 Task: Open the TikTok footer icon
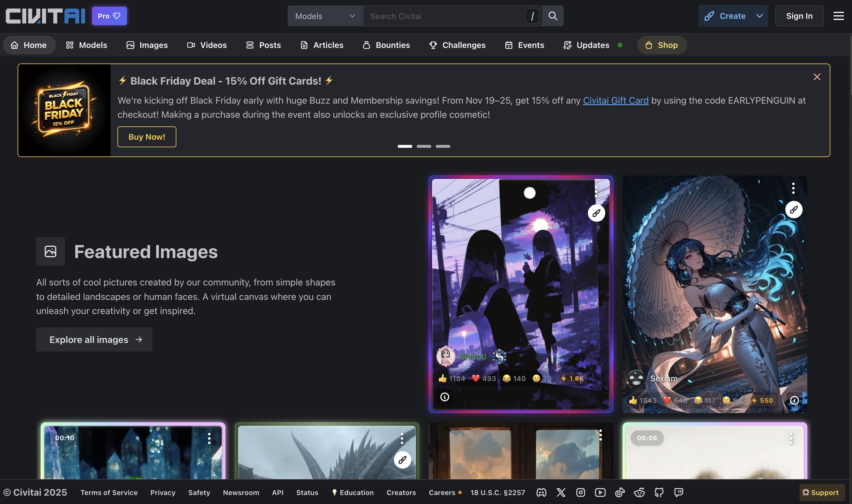[620, 492]
